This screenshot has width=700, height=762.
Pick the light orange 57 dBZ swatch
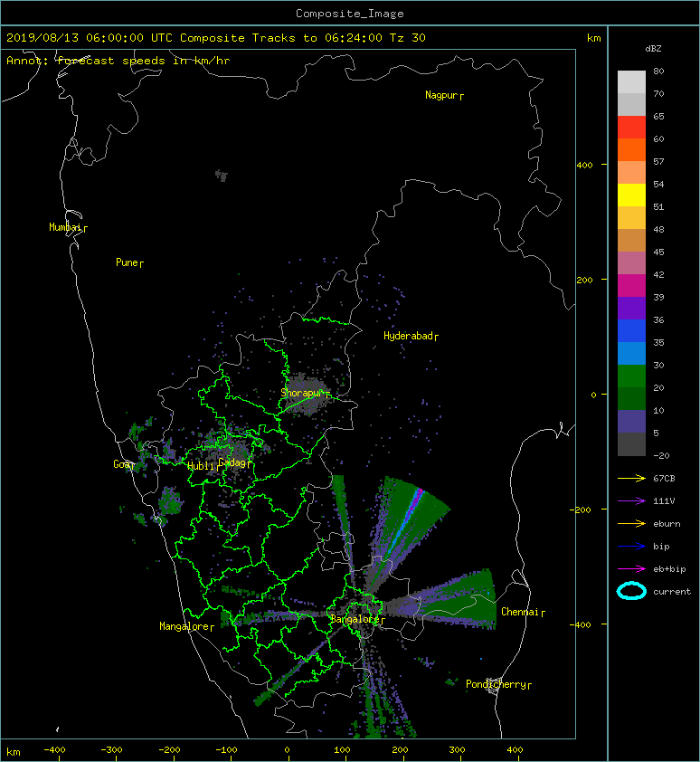pyautogui.click(x=631, y=172)
